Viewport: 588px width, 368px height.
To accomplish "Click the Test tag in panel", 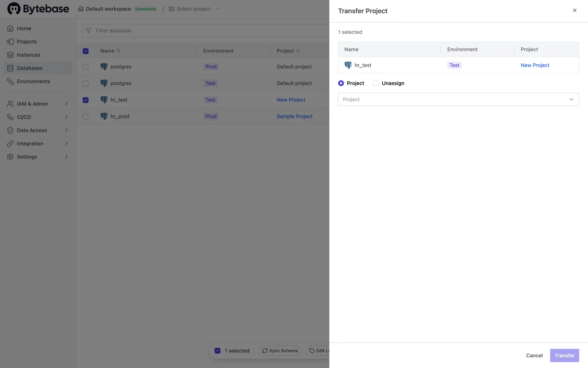I will (455, 65).
